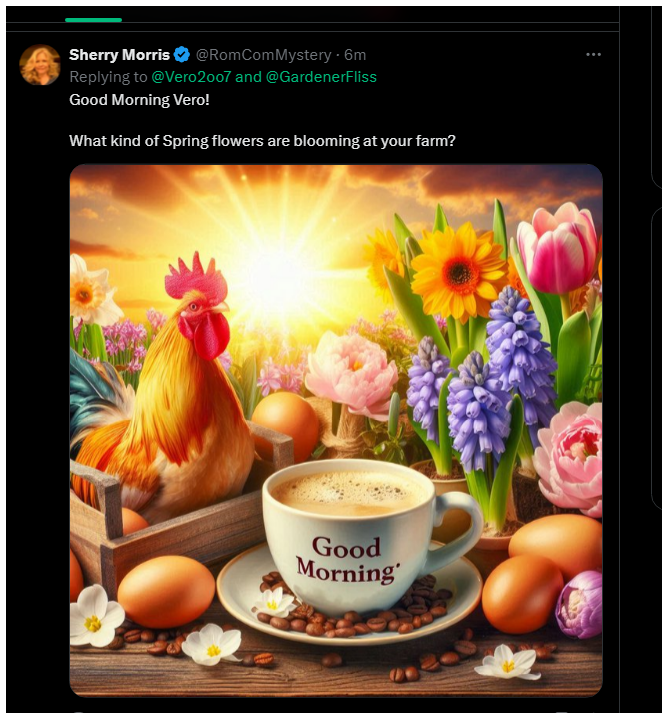
Task: Click Sherry Morris's profile avatar
Action: [x=40, y=65]
